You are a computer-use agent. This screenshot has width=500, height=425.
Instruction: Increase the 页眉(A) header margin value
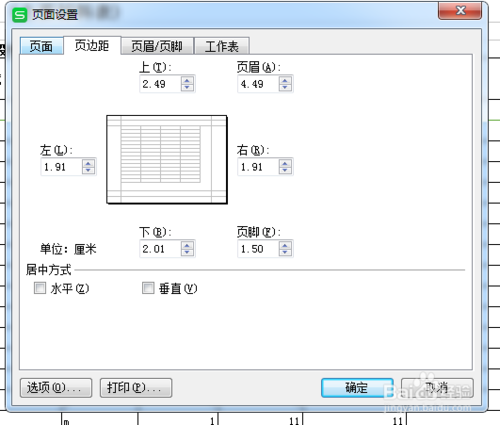pos(285,80)
